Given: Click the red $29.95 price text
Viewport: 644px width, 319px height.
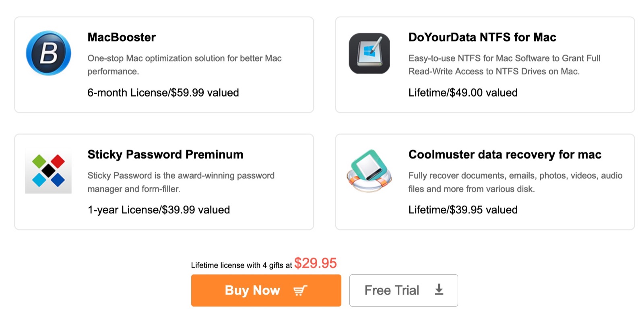Looking at the screenshot, I should pyautogui.click(x=315, y=263).
